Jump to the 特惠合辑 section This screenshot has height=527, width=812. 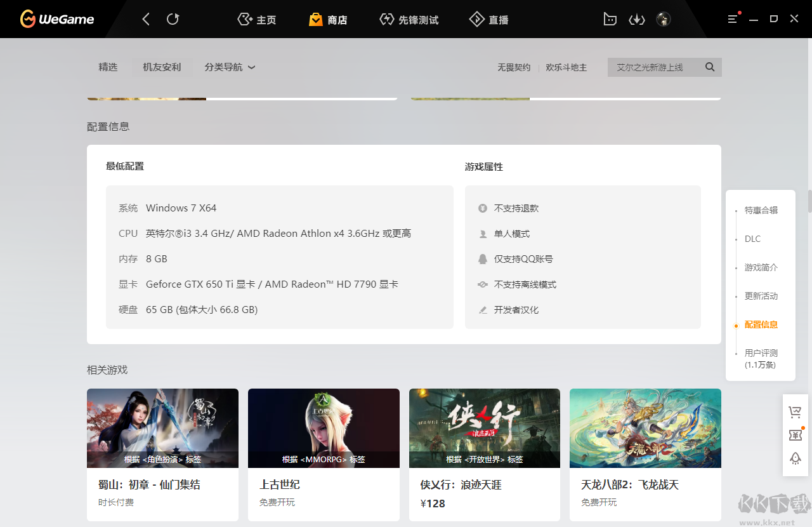pyautogui.click(x=761, y=210)
